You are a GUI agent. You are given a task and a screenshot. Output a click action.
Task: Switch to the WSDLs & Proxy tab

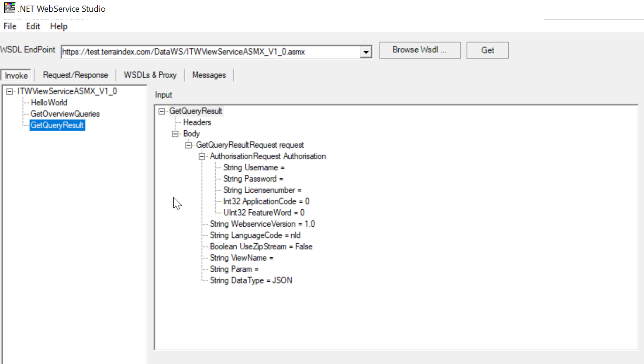150,75
